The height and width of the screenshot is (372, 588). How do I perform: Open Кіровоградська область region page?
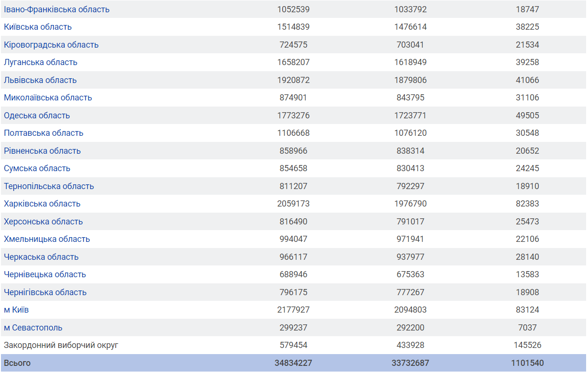point(51,45)
